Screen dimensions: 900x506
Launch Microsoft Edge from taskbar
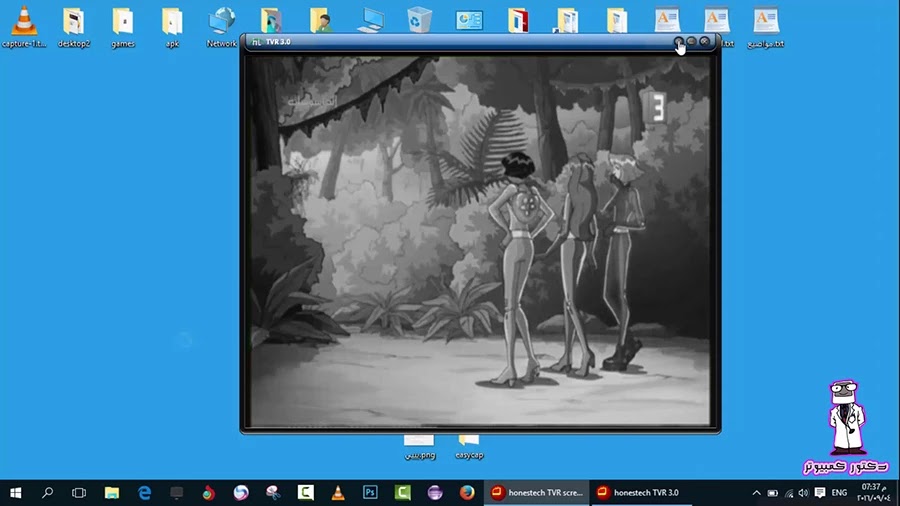(x=145, y=493)
